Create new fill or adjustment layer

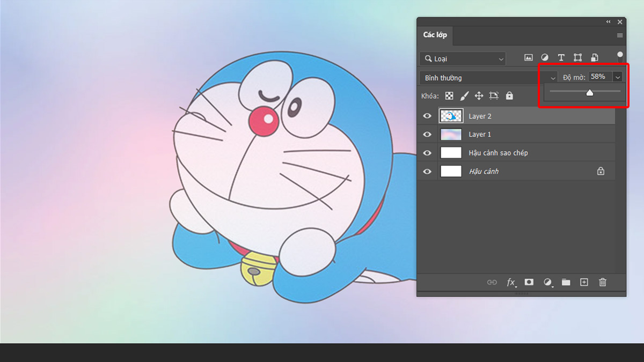click(548, 282)
